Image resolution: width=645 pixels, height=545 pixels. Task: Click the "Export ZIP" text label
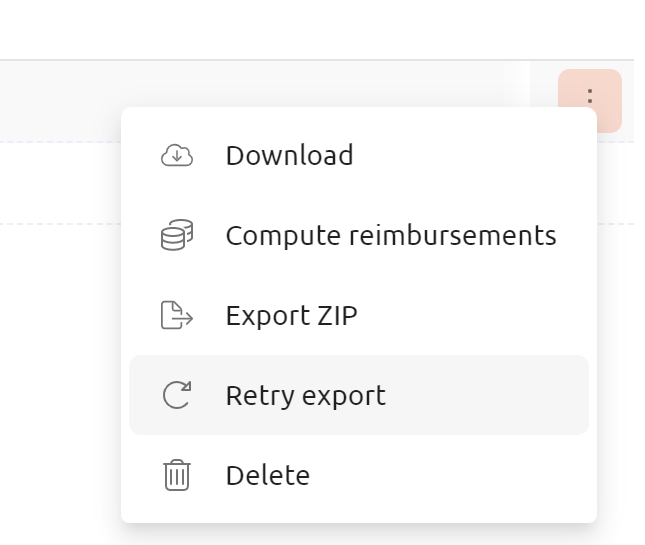(291, 315)
